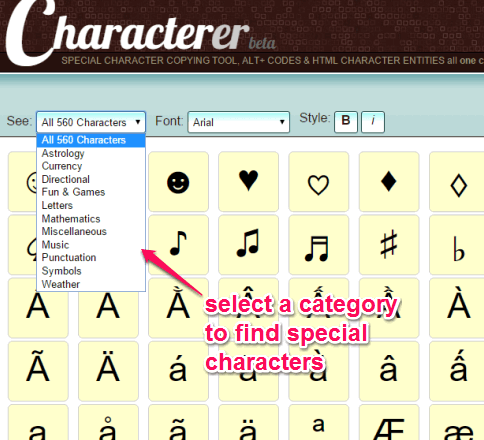This screenshot has height=440, width=484.
Task: Click the Characterer beta logo
Action: pyautogui.click(x=140, y=32)
